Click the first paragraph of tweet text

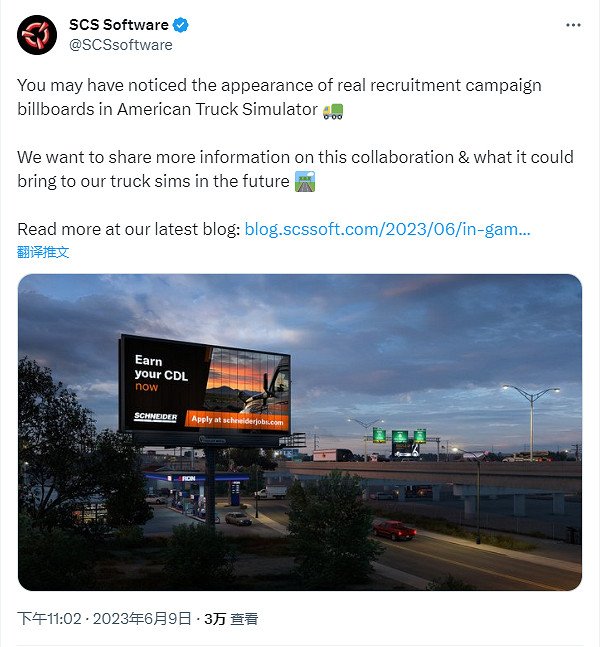(x=279, y=97)
